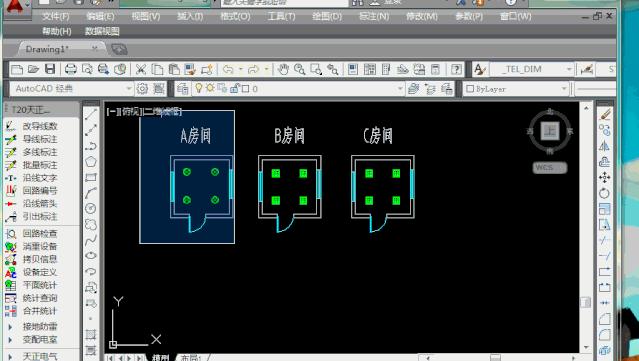Click the Undo arrow icon
Image resolution: width=639 pixels, height=361 pixels.
point(228,69)
